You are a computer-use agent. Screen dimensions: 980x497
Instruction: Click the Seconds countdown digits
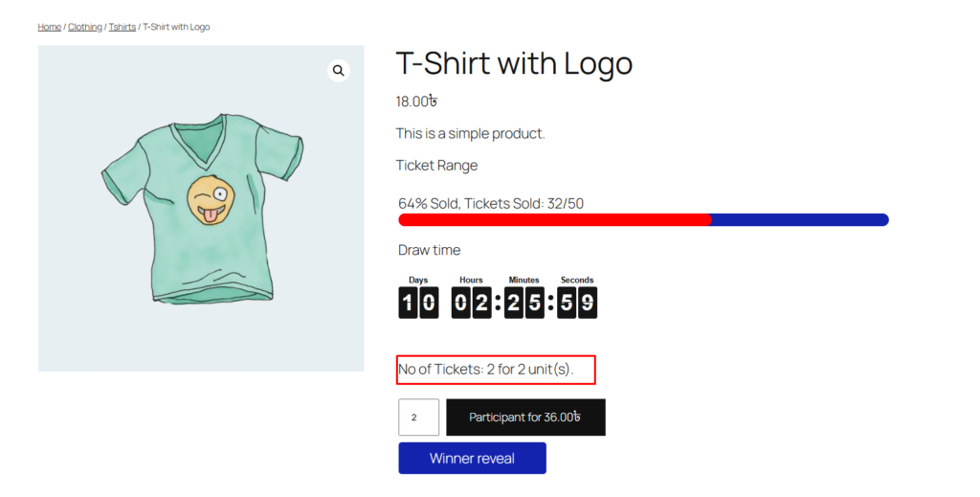[577, 304]
